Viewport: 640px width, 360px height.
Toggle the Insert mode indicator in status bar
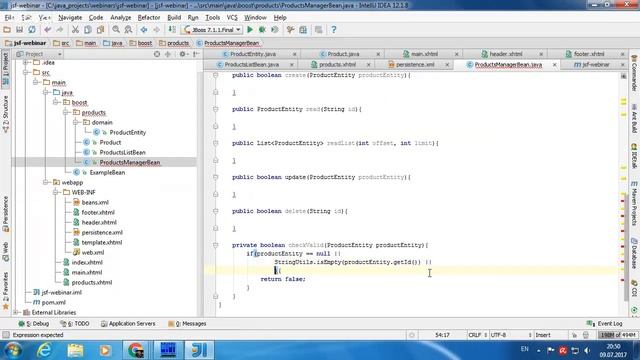543,335
